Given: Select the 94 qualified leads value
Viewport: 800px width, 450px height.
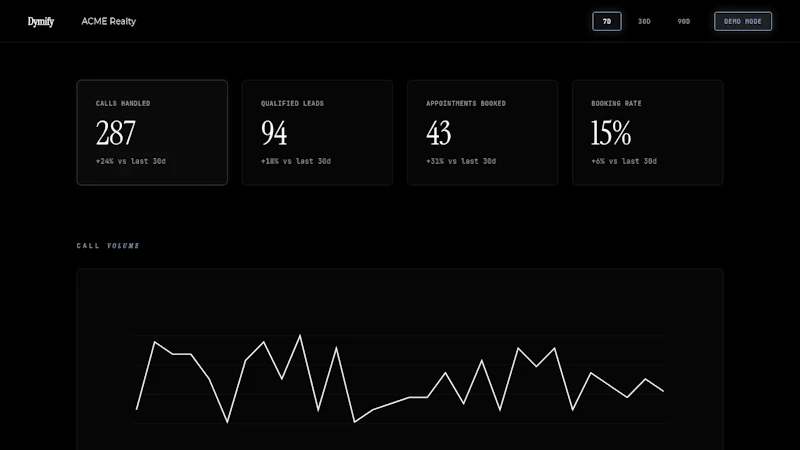Looking at the screenshot, I should pyautogui.click(x=274, y=133).
